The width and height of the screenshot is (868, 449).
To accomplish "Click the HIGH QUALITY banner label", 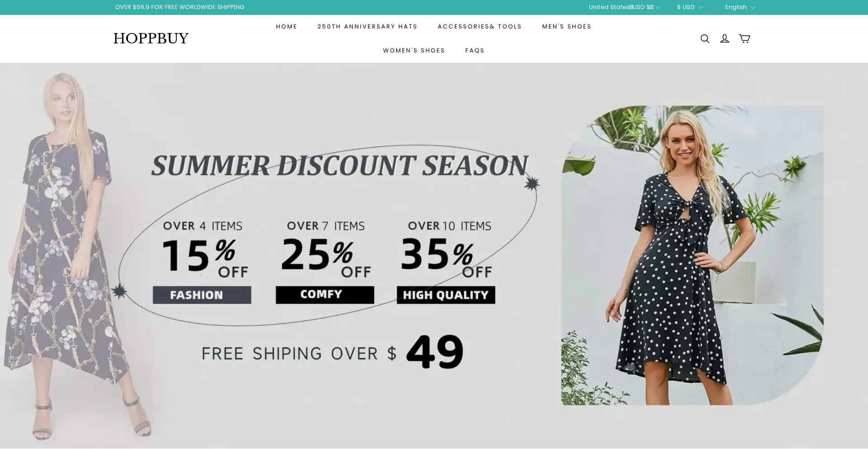I will click(446, 295).
